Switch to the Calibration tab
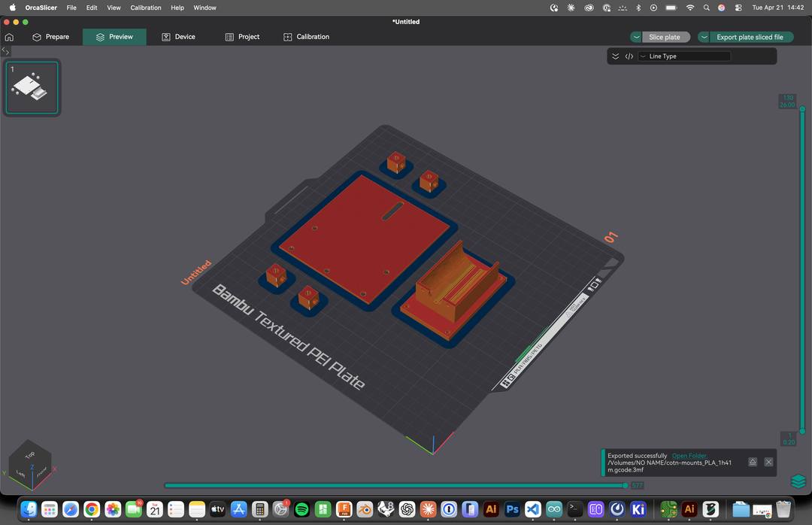Screen dimensions: 812x525 [307, 37]
